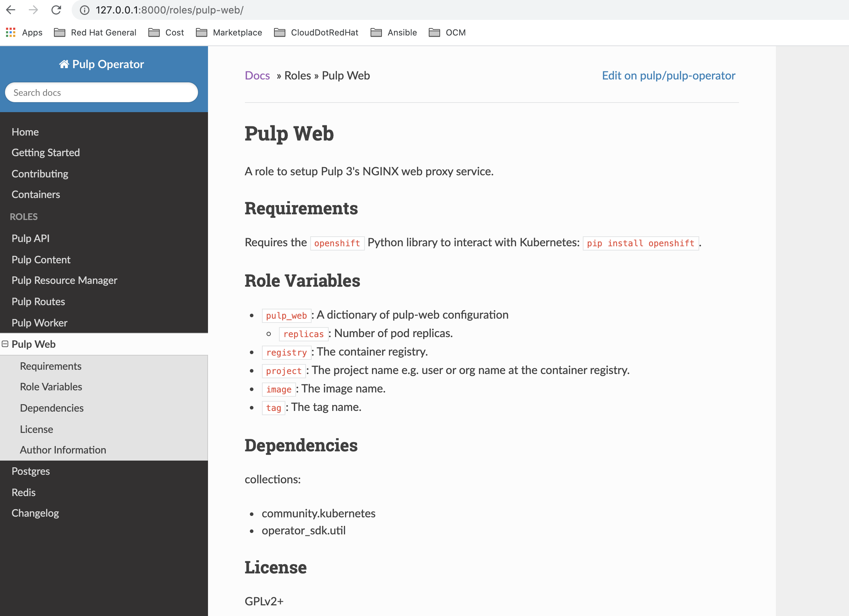This screenshot has width=849, height=616.
Task: Open the Redis role page
Action: (x=23, y=493)
